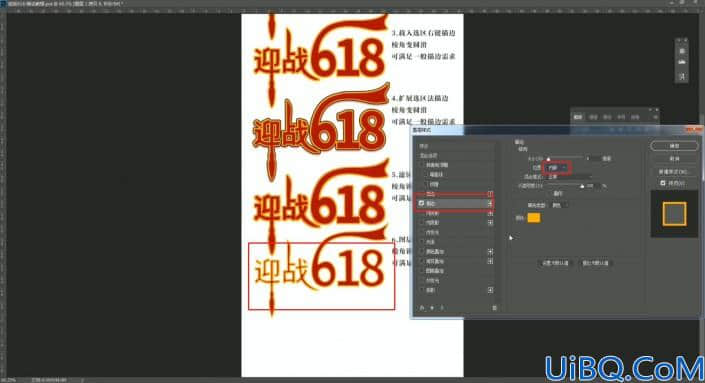This screenshot has width=705, height=383.
Task: Enable the Texture sub-effect checkbox
Action: [427, 184]
